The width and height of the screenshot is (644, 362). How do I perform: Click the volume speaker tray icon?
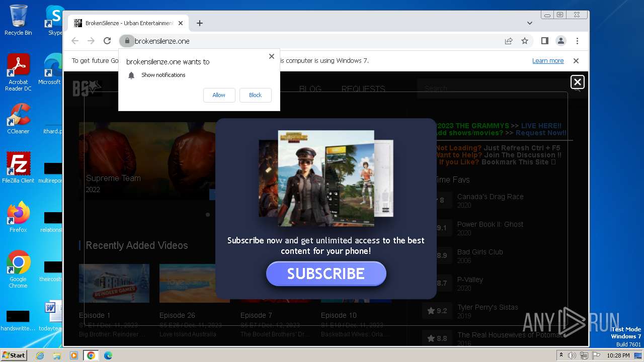(x=572, y=355)
